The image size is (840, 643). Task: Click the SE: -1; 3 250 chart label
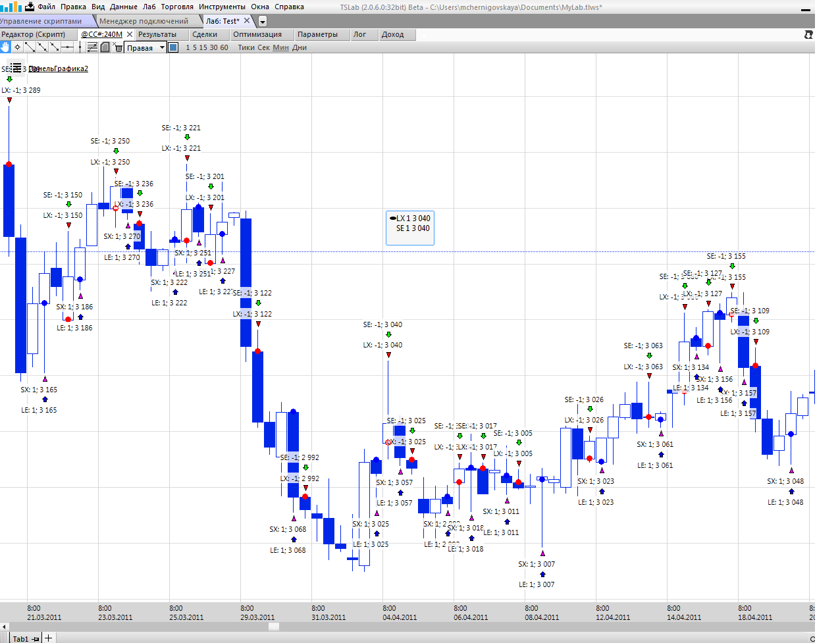tap(110, 141)
